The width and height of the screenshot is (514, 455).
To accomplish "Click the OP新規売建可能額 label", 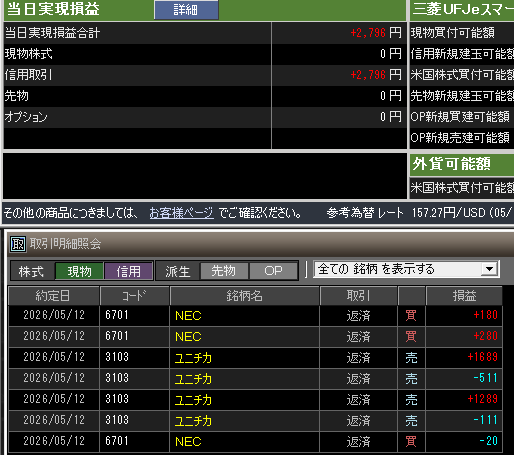I will coord(460,138).
